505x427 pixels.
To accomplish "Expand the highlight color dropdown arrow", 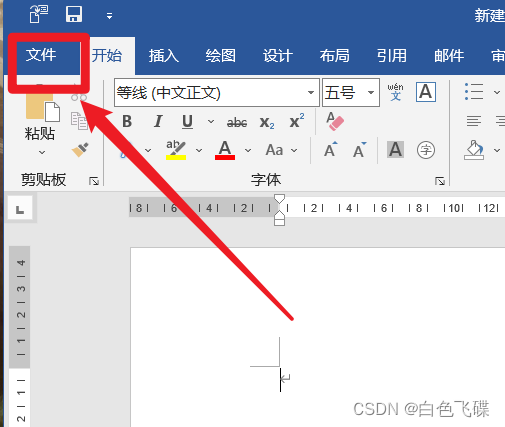I will point(199,151).
